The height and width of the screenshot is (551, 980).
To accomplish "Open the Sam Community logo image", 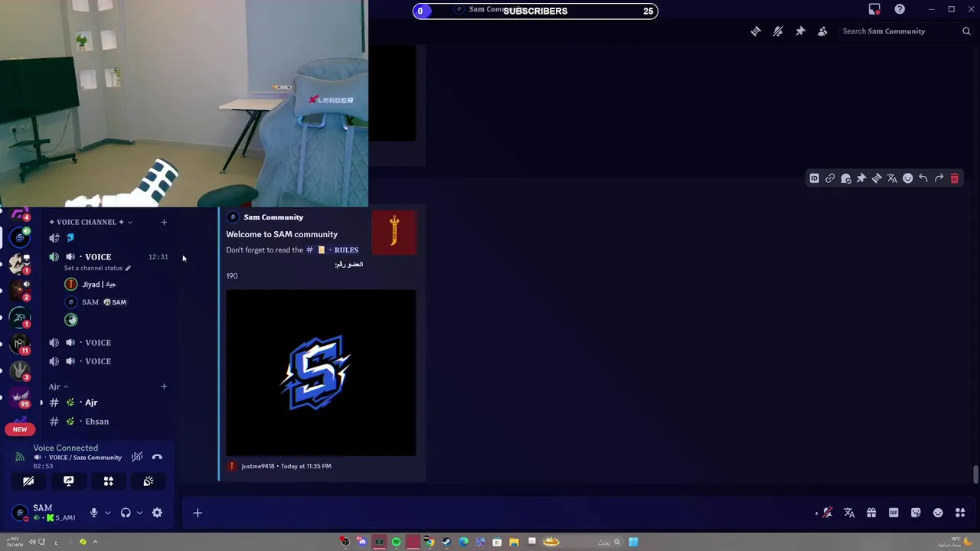I will click(321, 373).
